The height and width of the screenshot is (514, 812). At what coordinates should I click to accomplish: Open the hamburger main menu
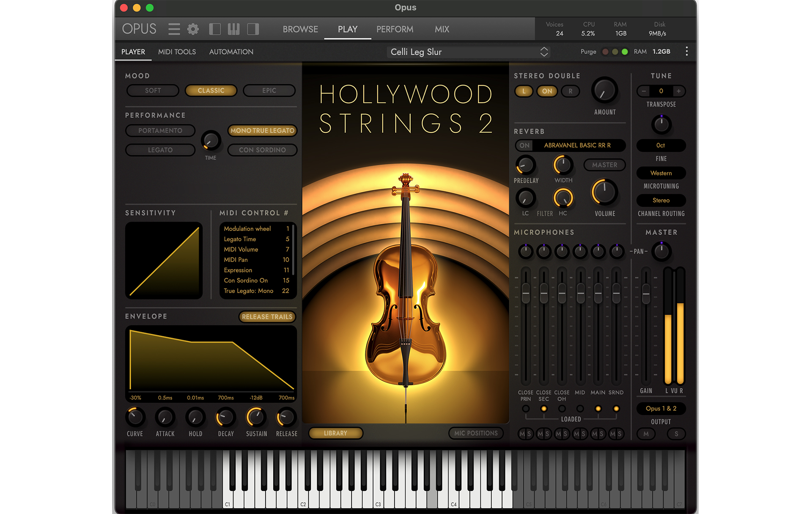pyautogui.click(x=174, y=29)
